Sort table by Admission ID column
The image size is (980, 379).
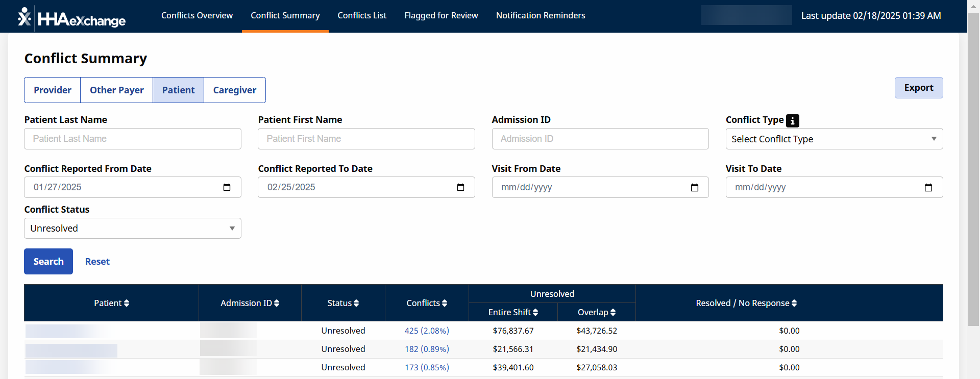[250, 303]
